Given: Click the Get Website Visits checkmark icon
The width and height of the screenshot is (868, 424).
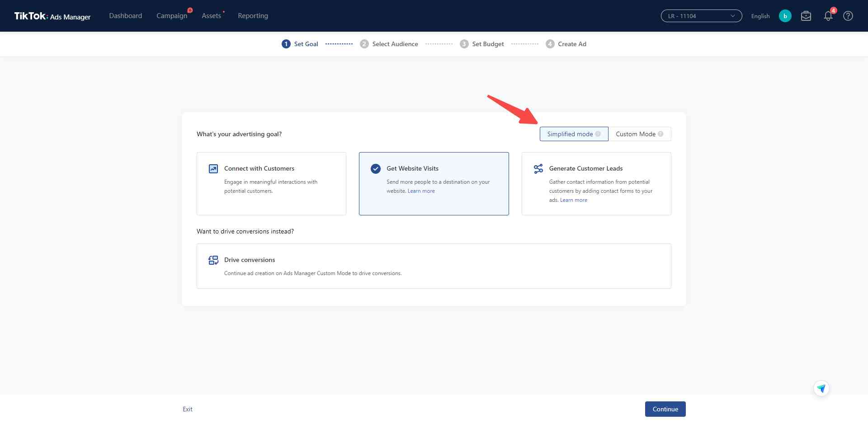Looking at the screenshot, I should click(376, 169).
